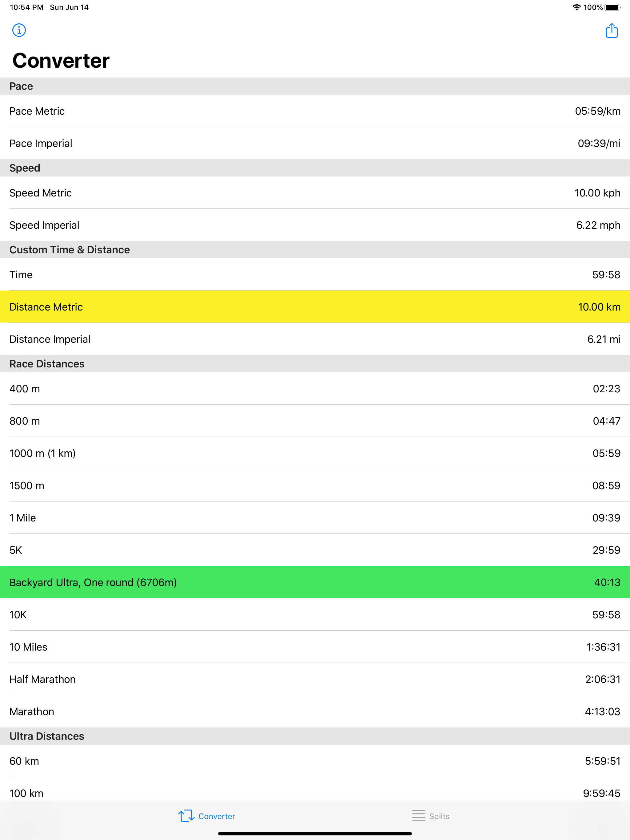Tap the 10 Miles time 1:36:31
The image size is (630, 840).
[604, 647]
